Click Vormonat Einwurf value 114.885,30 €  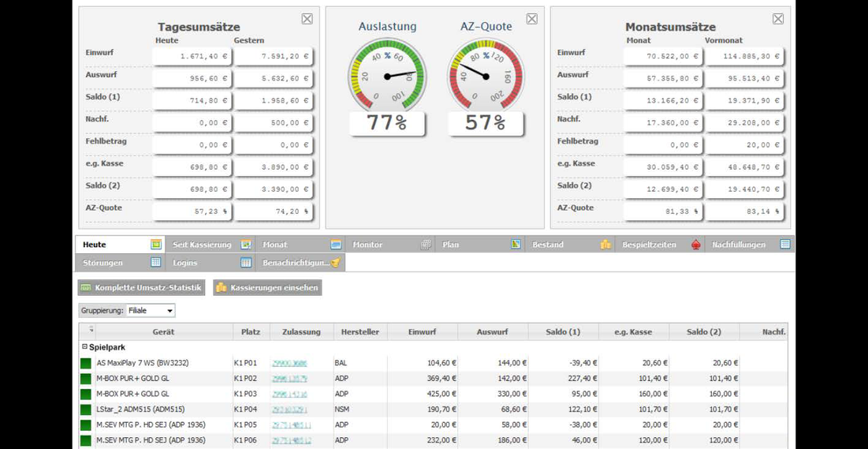(x=744, y=56)
